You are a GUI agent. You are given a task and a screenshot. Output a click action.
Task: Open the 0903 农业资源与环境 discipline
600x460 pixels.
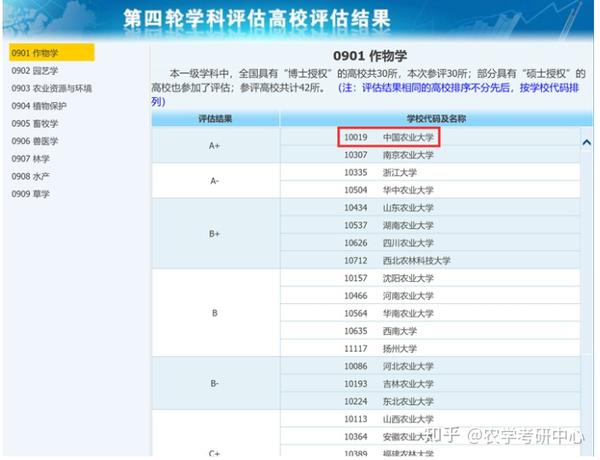point(52,88)
